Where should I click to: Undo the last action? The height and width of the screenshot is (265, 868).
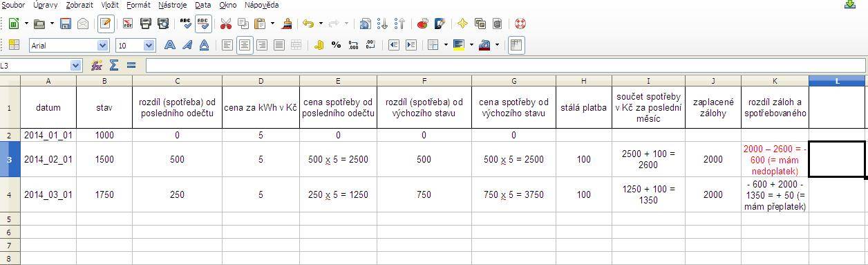[308, 24]
